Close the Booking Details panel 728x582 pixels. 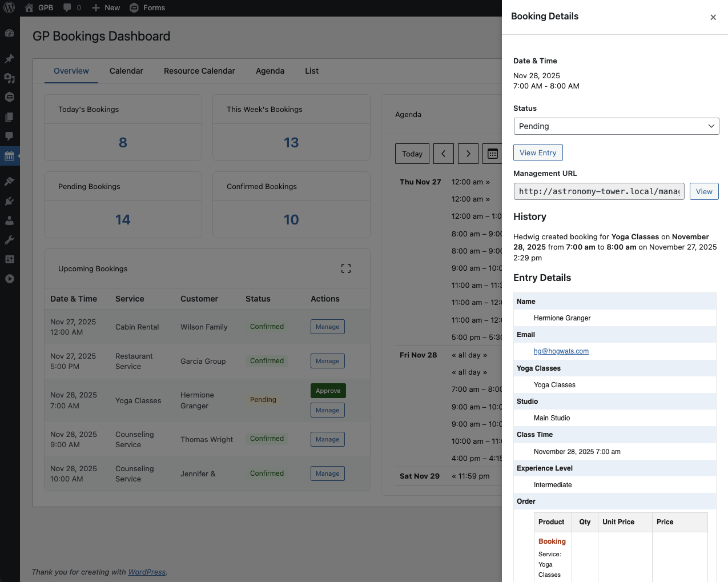pos(713,17)
